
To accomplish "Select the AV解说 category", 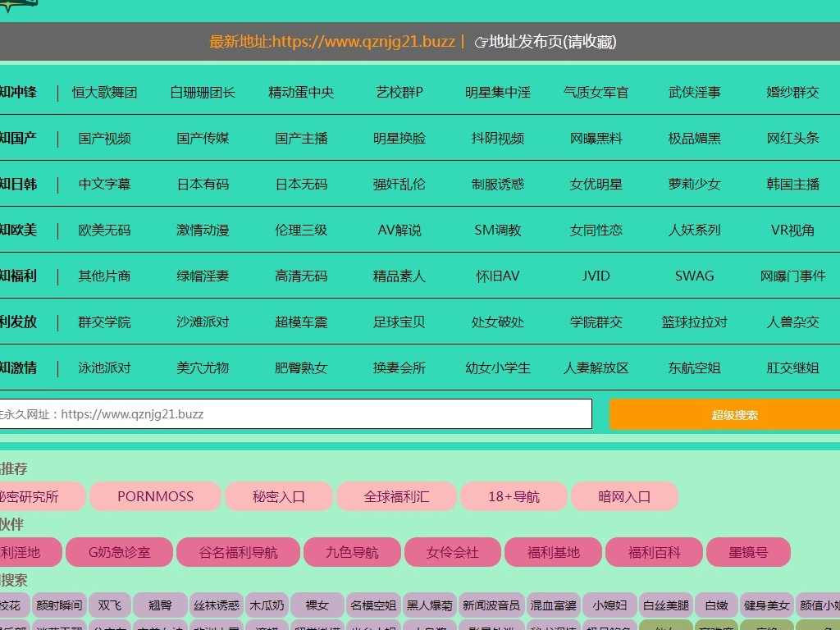I will click(399, 231).
